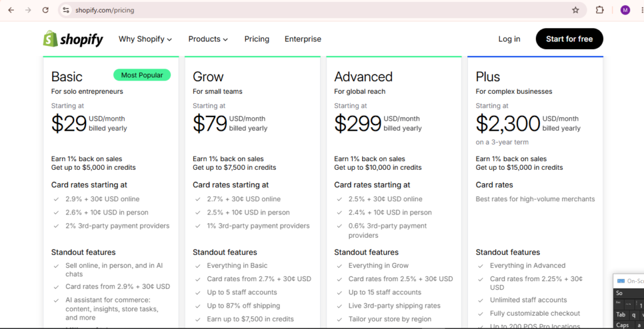Viewport: 644px width, 329px height.
Task: Click the Shopify logo
Action: [73, 39]
